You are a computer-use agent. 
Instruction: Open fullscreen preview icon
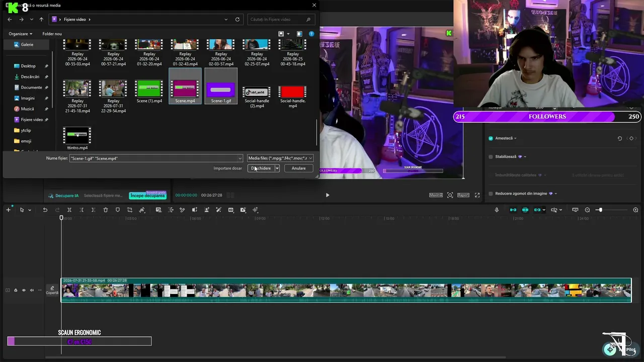477,195
